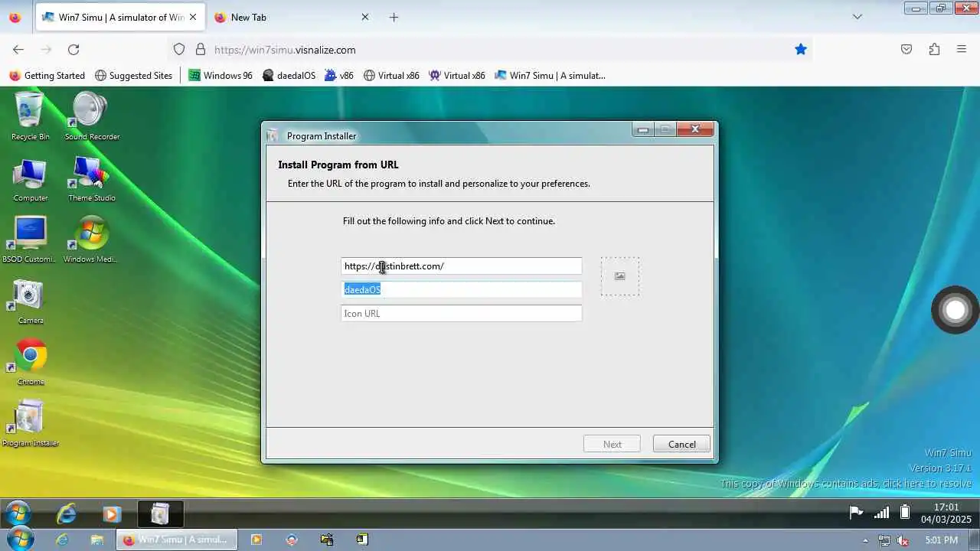View site padlock security info
Image resolution: width=980 pixels, height=551 pixels.
[201, 49]
